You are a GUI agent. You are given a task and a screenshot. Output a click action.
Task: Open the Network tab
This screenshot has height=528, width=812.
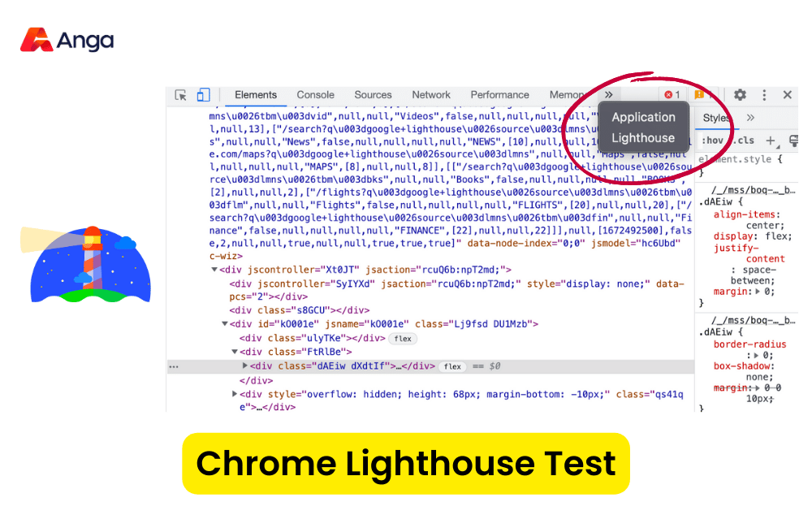point(431,95)
